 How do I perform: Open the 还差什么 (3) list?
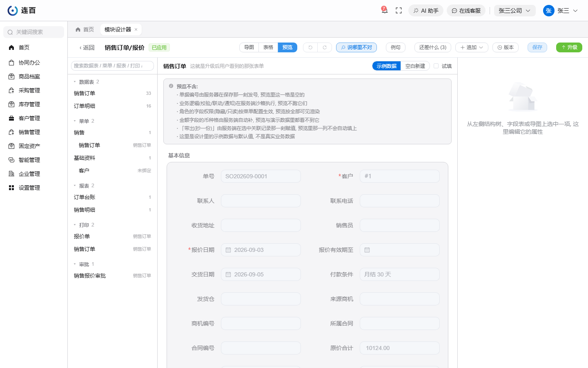point(433,47)
